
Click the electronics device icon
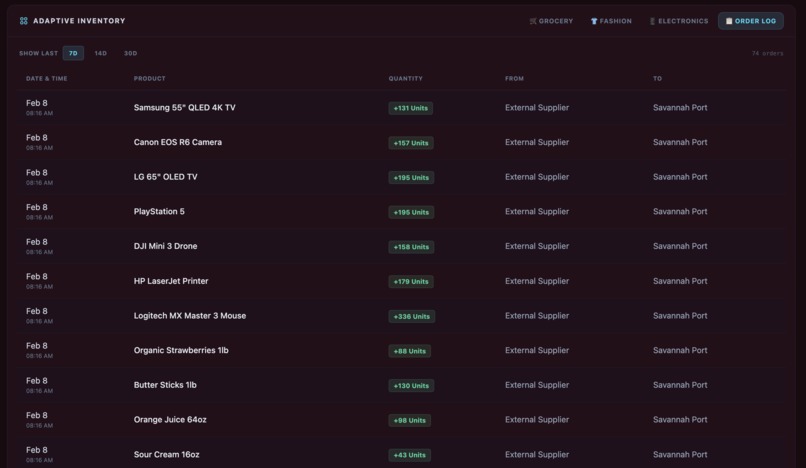pyautogui.click(x=652, y=21)
